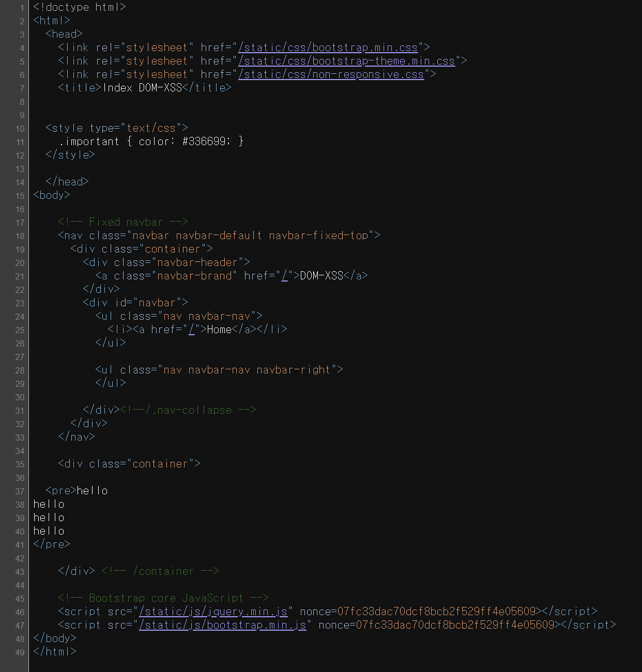The height and width of the screenshot is (672, 642).
Task: Click the DOM-XSS text in the anchor tag
Action: 322,276
